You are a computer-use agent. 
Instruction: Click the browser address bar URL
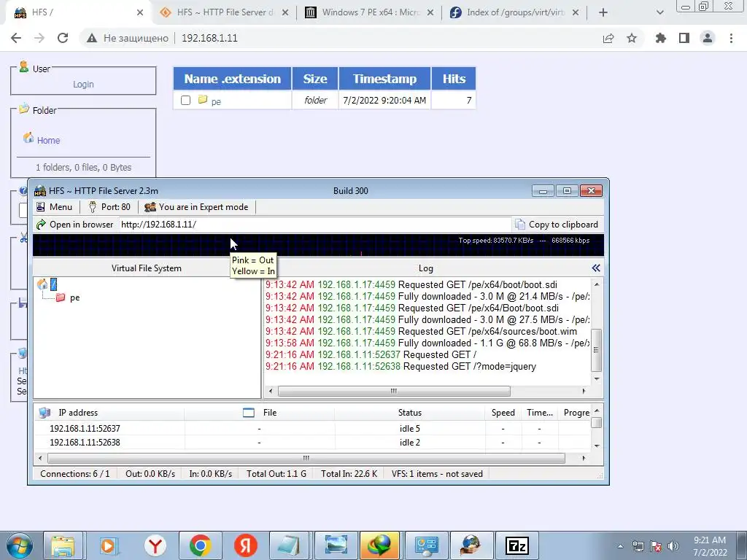[209, 38]
